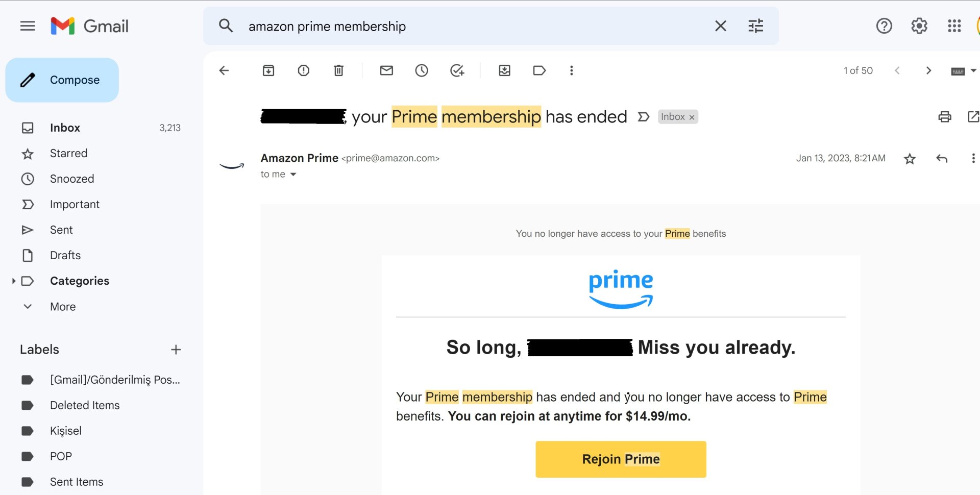Snooze this email
980x495 pixels.
(422, 70)
